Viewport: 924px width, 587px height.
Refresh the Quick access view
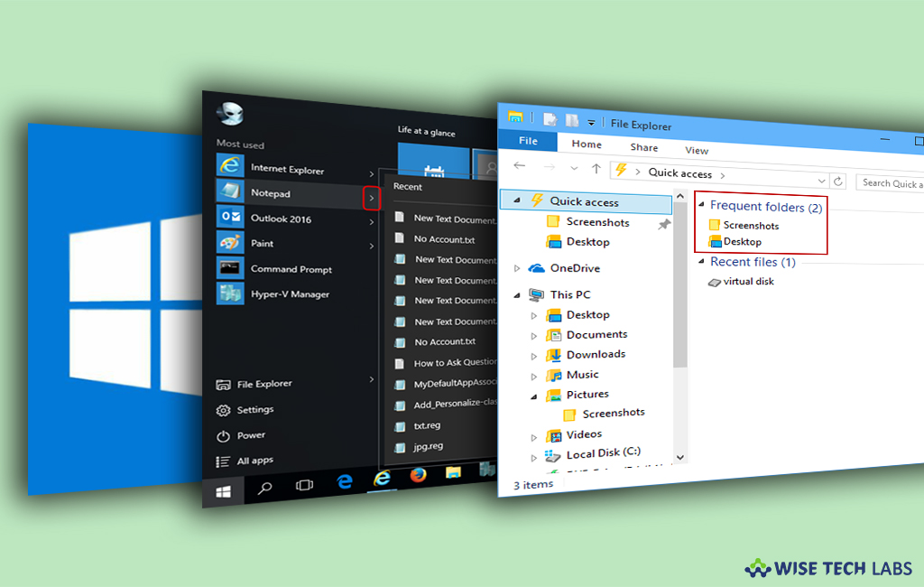click(x=838, y=182)
